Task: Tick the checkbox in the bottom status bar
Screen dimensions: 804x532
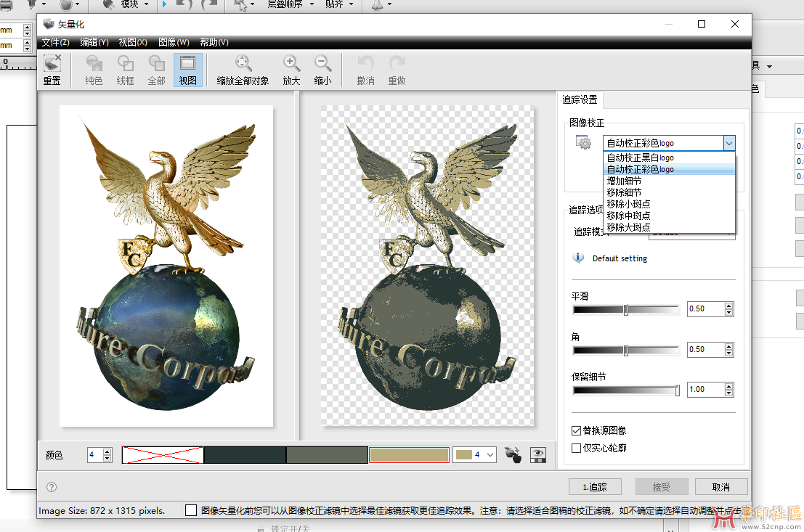Action: (x=191, y=510)
